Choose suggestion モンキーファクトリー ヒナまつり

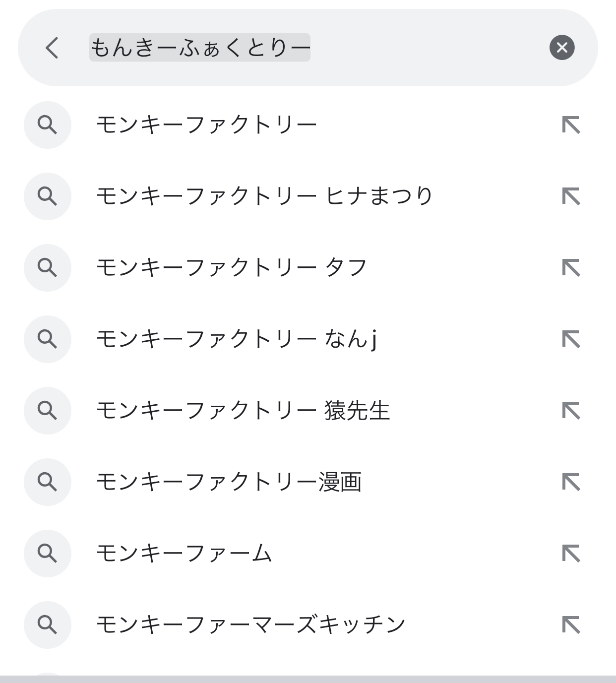[308, 196]
